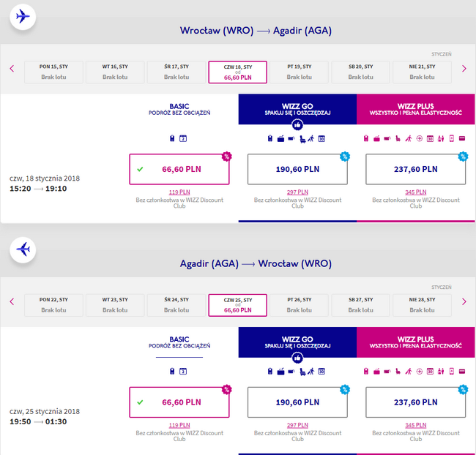Click the outbound flight airplane icon

pyautogui.click(x=23, y=17)
